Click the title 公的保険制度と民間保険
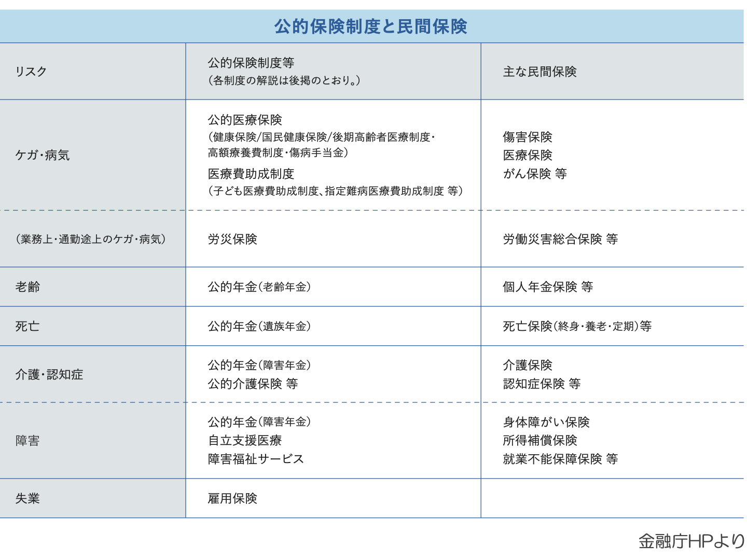Screen dimensions: 747x560 pyautogui.click(x=371, y=26)
